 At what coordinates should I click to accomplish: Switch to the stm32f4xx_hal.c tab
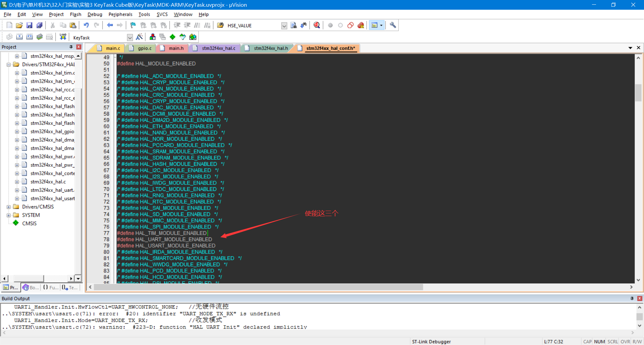[214, 48]
